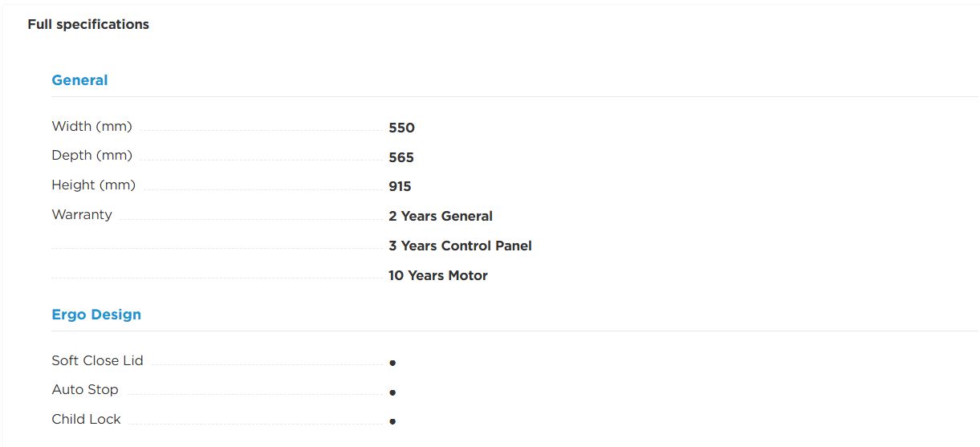The width and height of the screenshot is (980, 447).
Task: Click the Child Lock label
Action: point(86,419)
